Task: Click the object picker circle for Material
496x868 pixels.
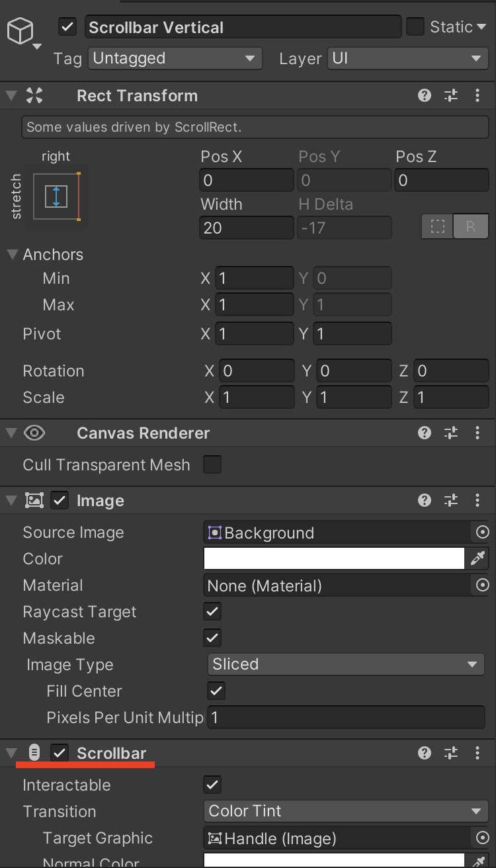Action: pos(482,586)
